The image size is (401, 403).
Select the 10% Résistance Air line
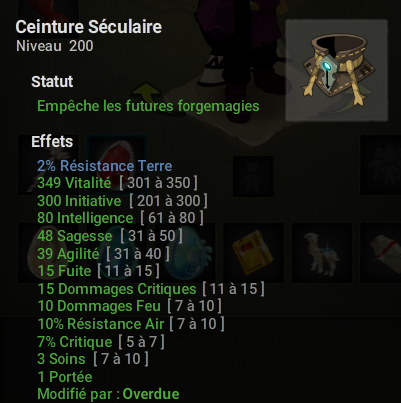(131, 324)
